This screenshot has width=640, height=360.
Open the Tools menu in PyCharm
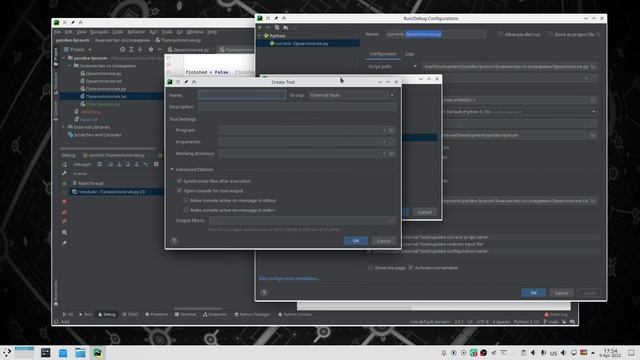click(x=167, y=32)
